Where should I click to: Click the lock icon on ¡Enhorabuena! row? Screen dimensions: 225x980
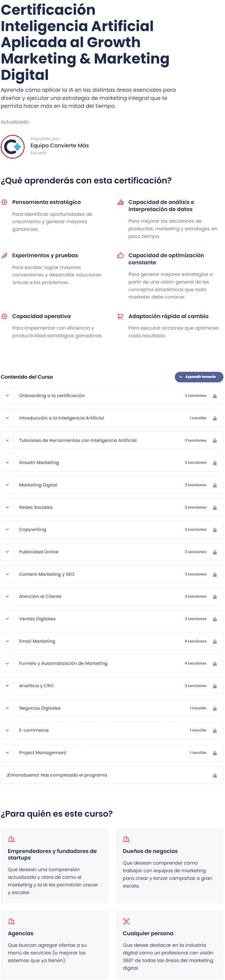215,775
